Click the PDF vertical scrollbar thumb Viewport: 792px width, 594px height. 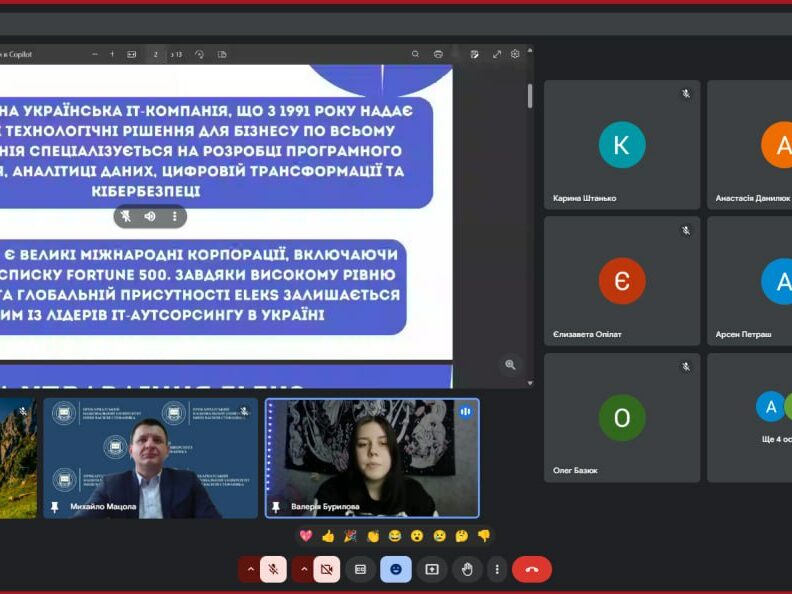[530, 95]
